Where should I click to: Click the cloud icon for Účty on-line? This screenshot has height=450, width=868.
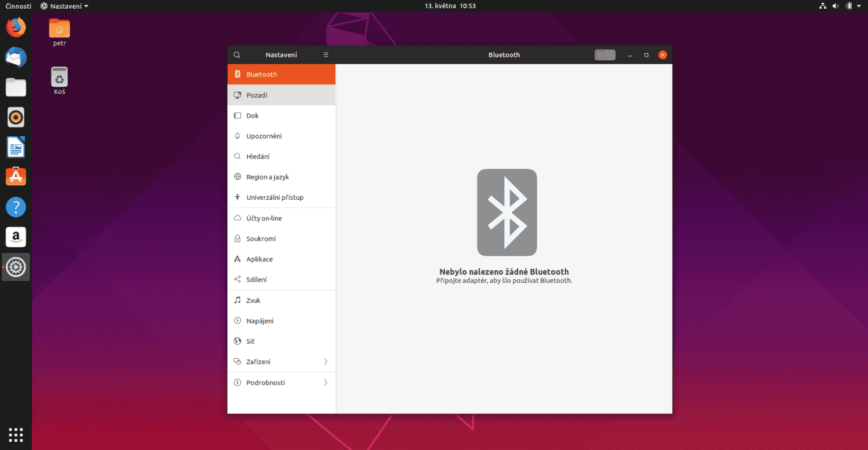point(238,218)
